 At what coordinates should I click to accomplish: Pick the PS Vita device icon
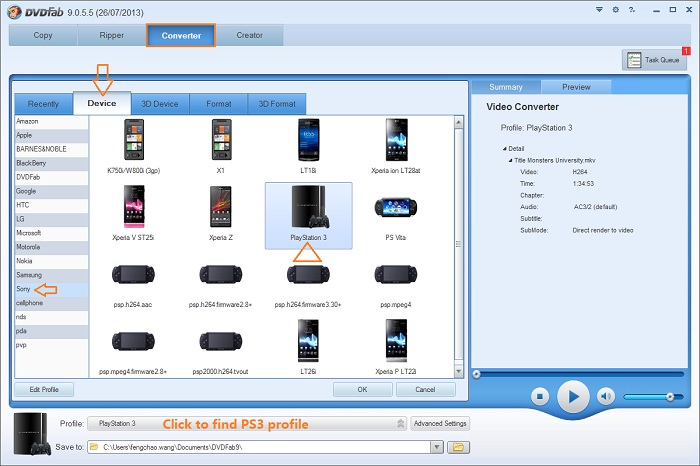(396, 207)
